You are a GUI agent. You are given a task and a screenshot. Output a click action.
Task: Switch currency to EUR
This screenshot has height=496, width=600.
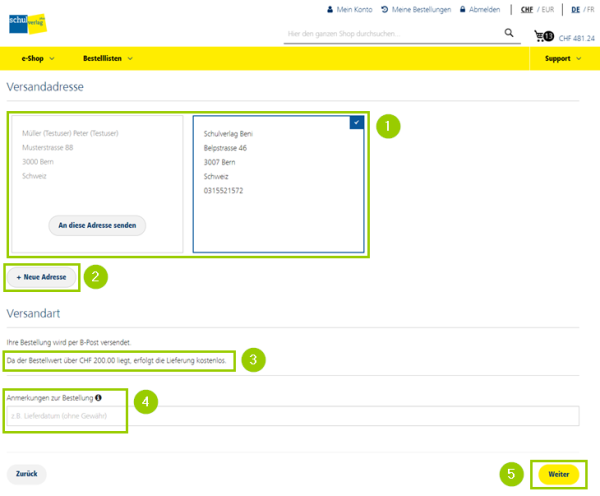point(547,9)
